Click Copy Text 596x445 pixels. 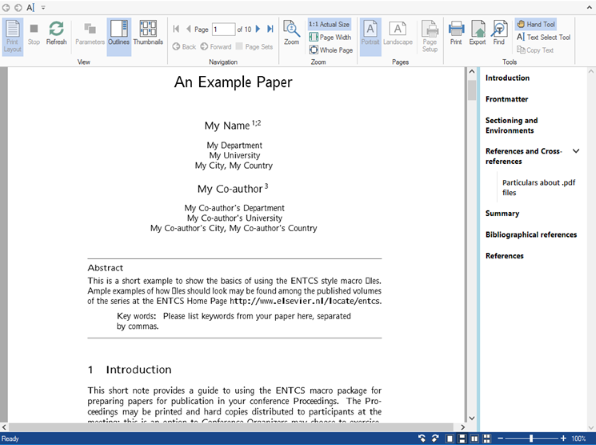pyautogui.click(x=535, y=50)
